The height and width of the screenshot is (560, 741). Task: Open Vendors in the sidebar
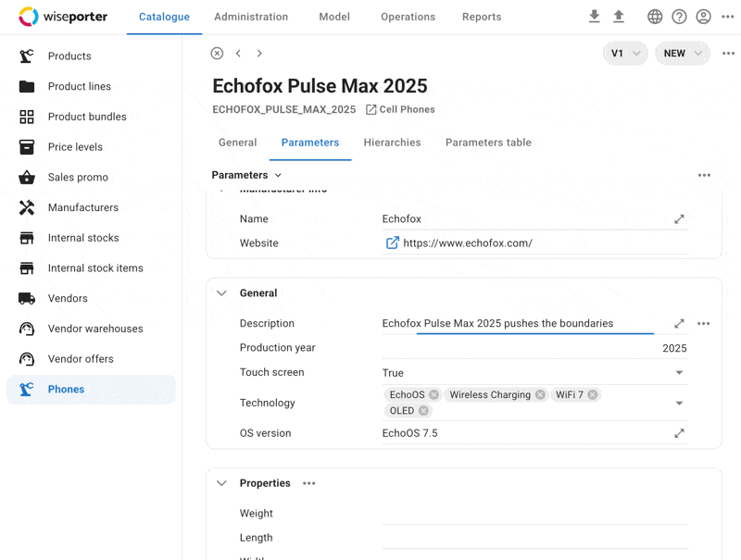point(91,298)
